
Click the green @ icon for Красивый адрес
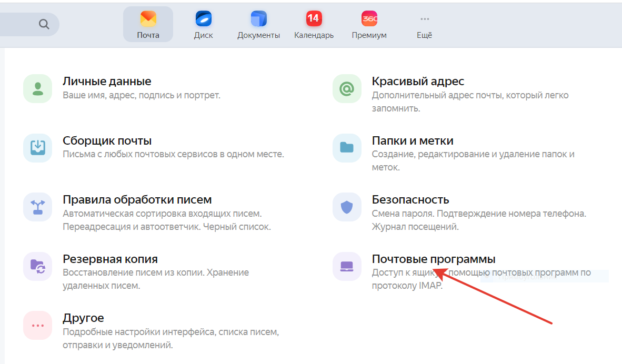(x=347, y=88)
